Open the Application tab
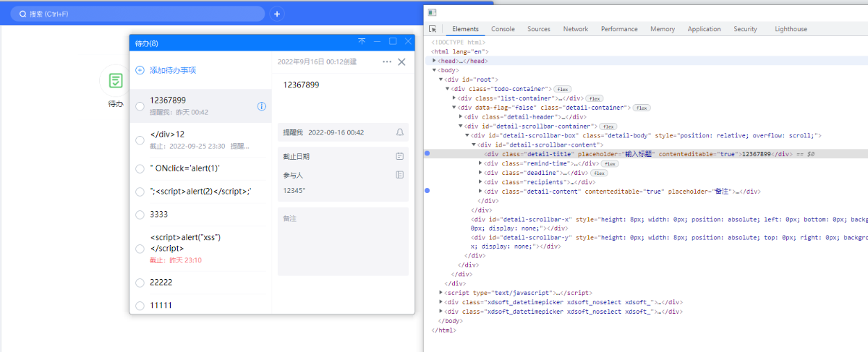 point(705,29)
